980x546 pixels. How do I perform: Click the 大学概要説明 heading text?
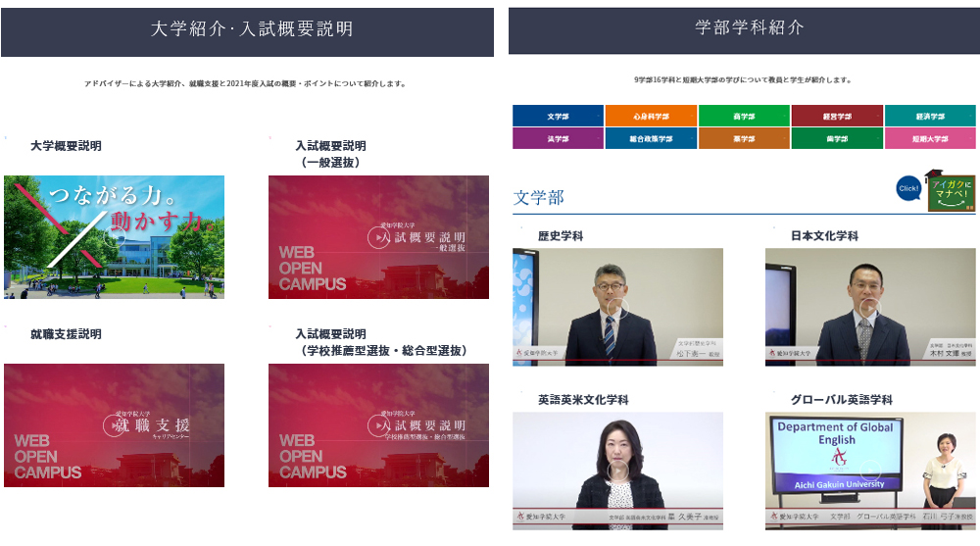(x=66, y=146)
